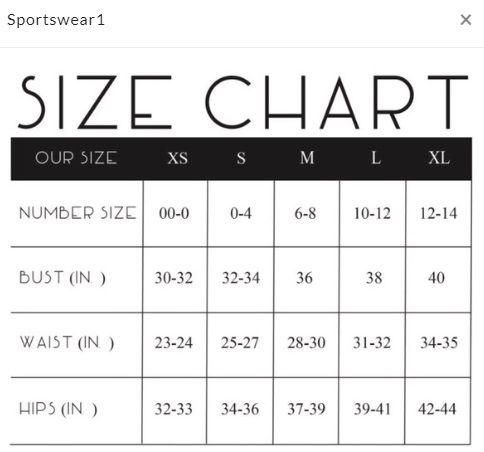Select the XL size column header
The image size is (484, 452).
coord(439,158)
